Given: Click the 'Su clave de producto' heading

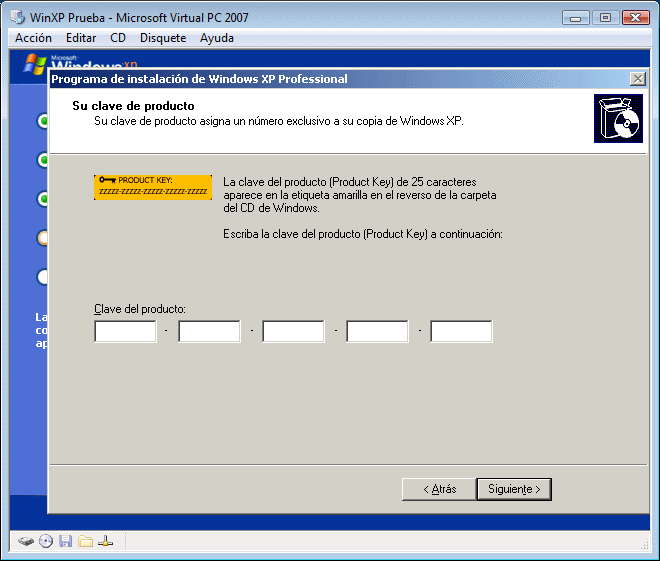Looking at the screenshot, I should pyautogui.click(x=133, y=106).
